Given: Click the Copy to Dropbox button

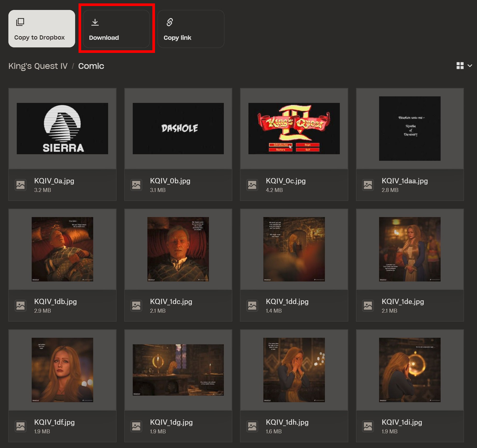Looking at the screenshot, I should coord(42,29).
